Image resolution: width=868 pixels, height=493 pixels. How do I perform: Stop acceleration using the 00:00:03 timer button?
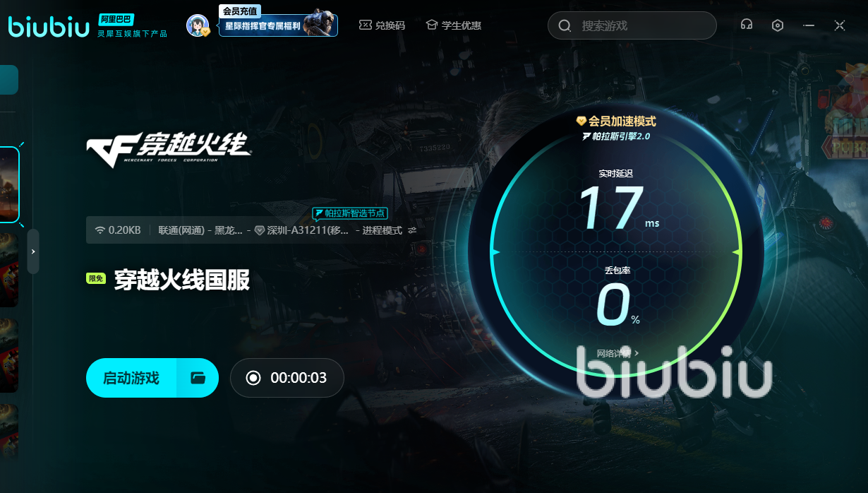[x=287, y=378]
